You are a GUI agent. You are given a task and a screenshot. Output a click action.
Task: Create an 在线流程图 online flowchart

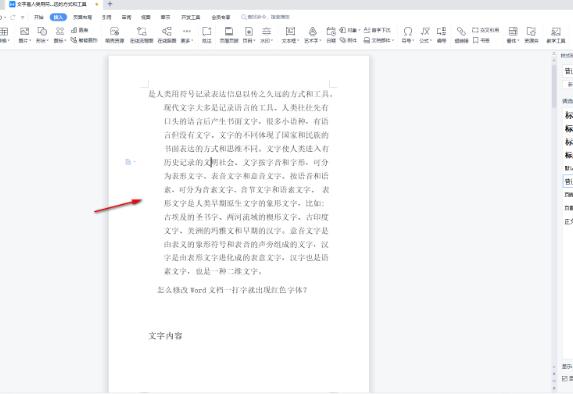pyautogui.click(x=141, y=34)
